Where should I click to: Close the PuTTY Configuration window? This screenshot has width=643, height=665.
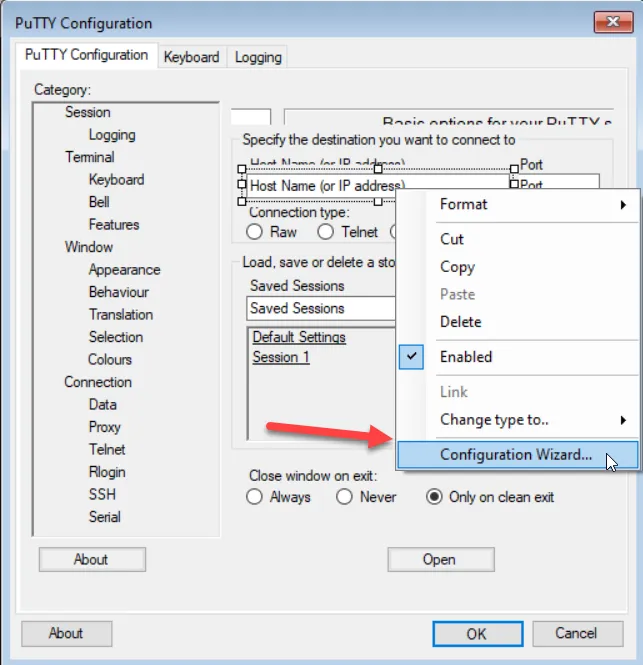613,22
